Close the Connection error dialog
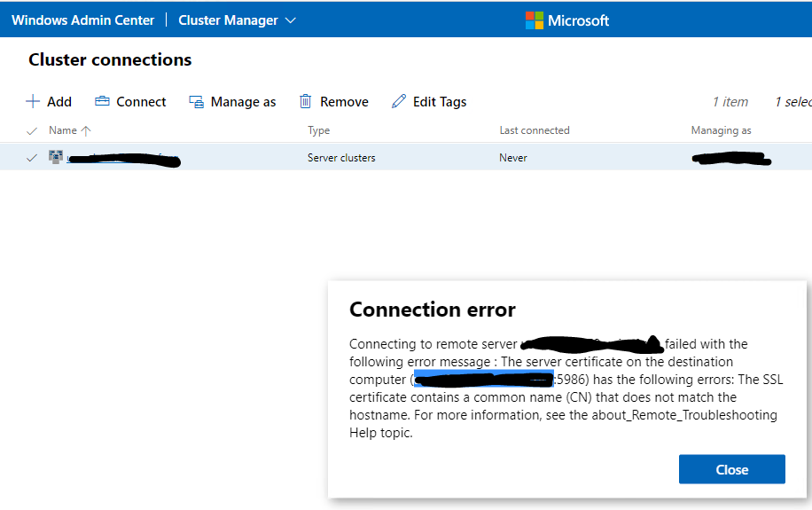 pos(731,469)
